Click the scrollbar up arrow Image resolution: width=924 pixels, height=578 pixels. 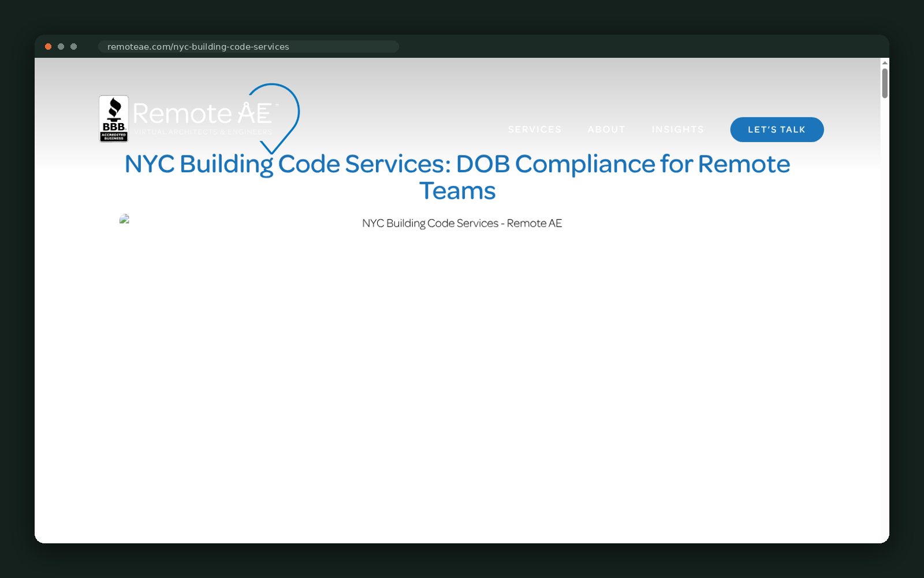[885, 62]
